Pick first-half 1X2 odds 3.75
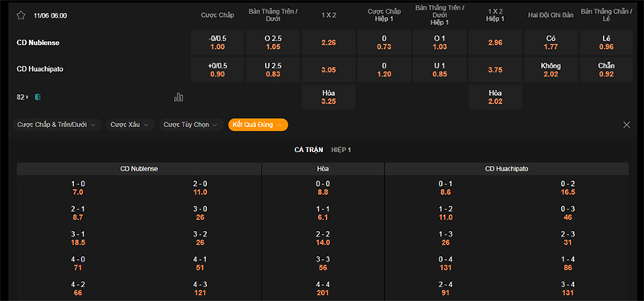644x301 pixels. point(495,70)
